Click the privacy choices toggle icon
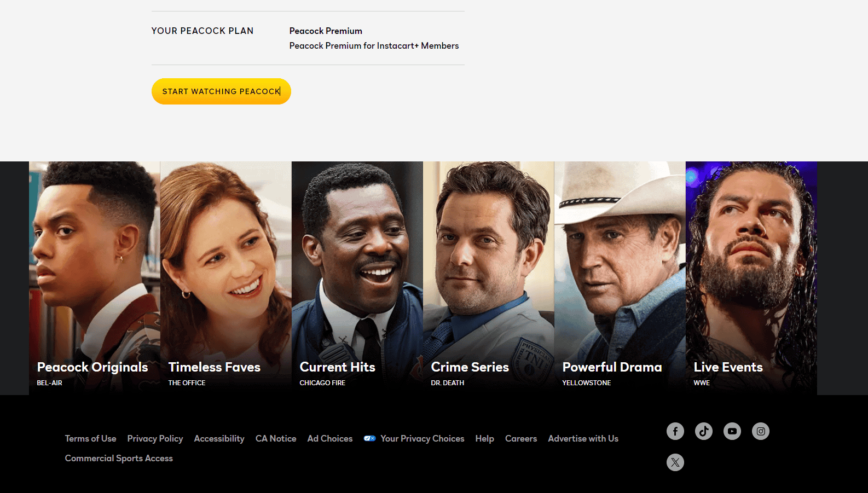868x493 pixels. (369, 438)
